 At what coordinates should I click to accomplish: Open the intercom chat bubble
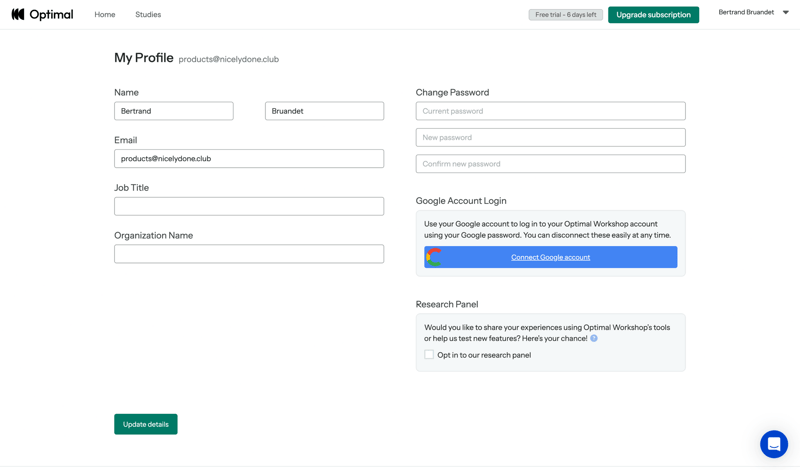pos(773,444)
